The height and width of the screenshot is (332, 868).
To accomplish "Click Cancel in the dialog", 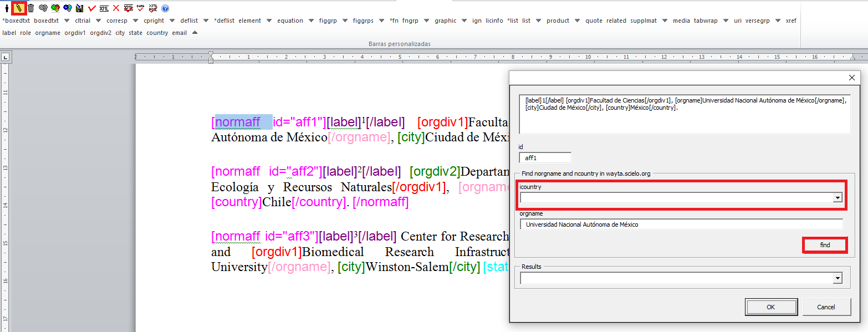I will 826,307.
